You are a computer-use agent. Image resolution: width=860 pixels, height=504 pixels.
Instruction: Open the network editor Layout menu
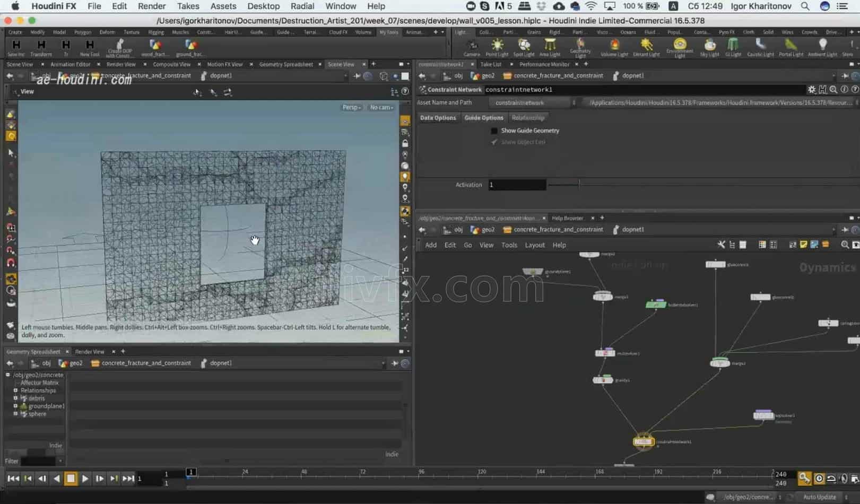[534, 245]
